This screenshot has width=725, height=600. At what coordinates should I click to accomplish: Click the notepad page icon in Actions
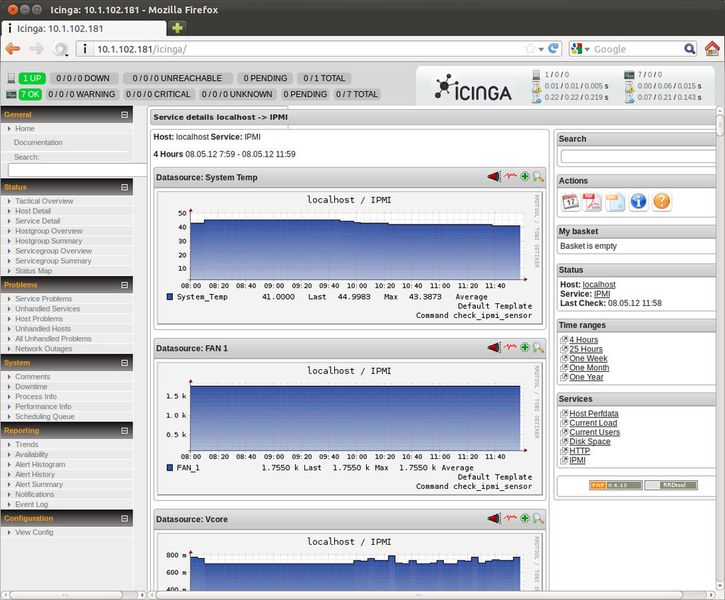[x=615, y=202]
